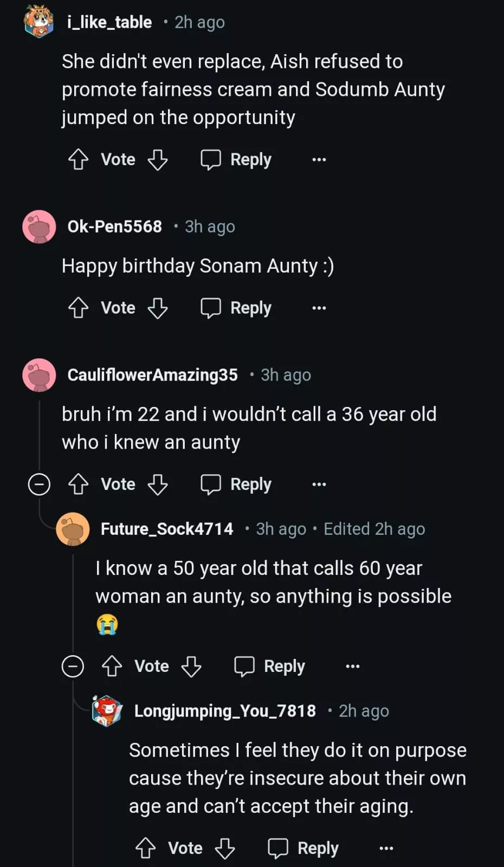This screenshot has width=504, height=867.
Task: Upvote CauliflowerAmazing35's comment
Action: pyautogui.click(x=79, y=484)
